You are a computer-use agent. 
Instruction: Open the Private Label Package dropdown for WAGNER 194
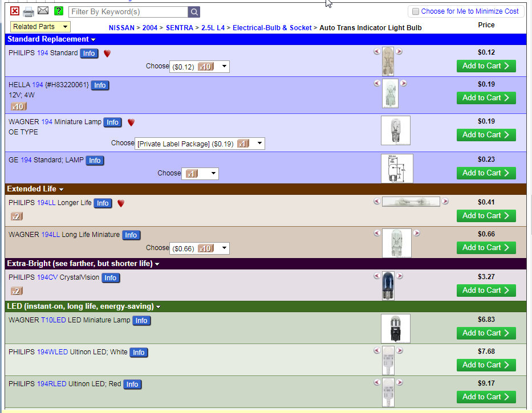point(200,144)
